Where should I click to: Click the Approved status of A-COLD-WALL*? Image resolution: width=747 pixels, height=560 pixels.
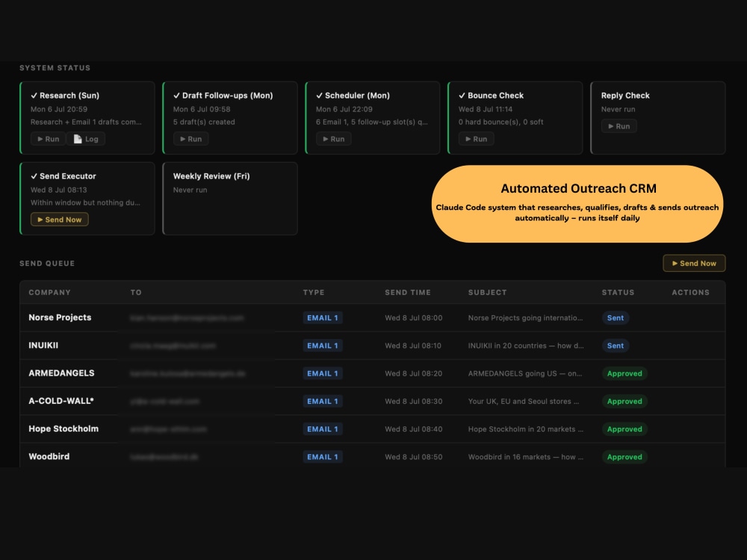pyautogui.click(x=624, y=402)
